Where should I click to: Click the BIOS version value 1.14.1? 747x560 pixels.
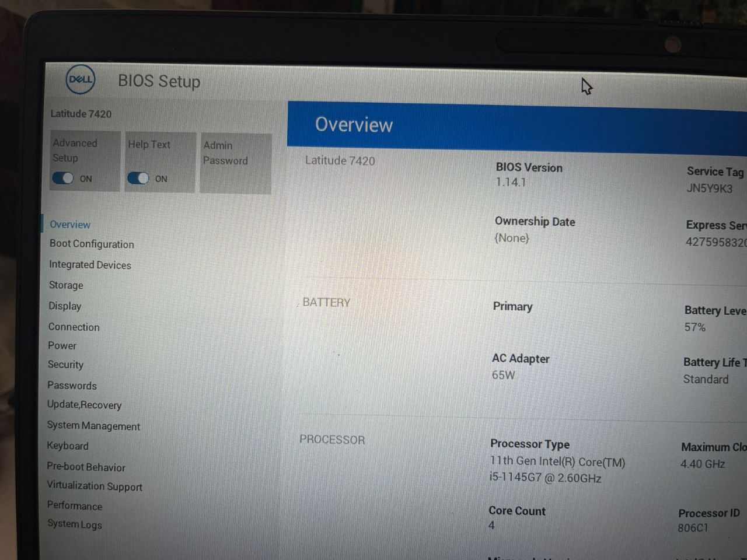coord(511,182)
